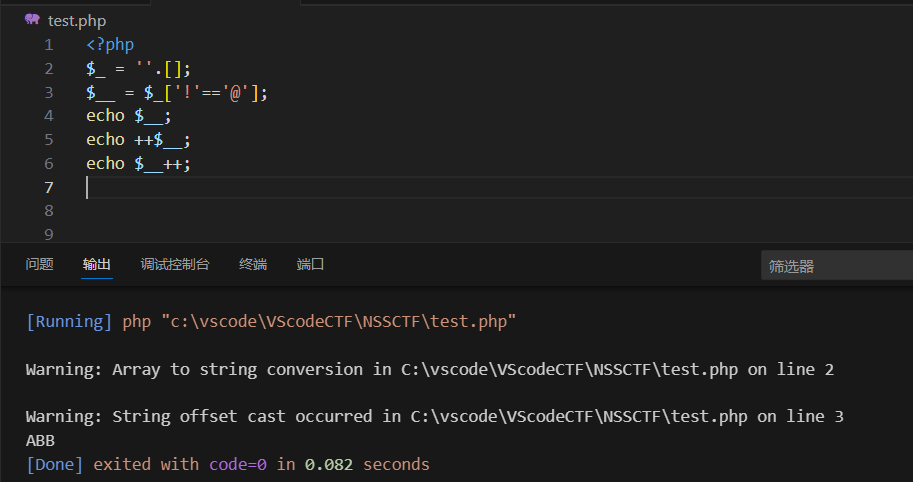This screenshot has height=482, width=913.
Task: Focus the 筛选器 filter input box
Action: [835, 266]
